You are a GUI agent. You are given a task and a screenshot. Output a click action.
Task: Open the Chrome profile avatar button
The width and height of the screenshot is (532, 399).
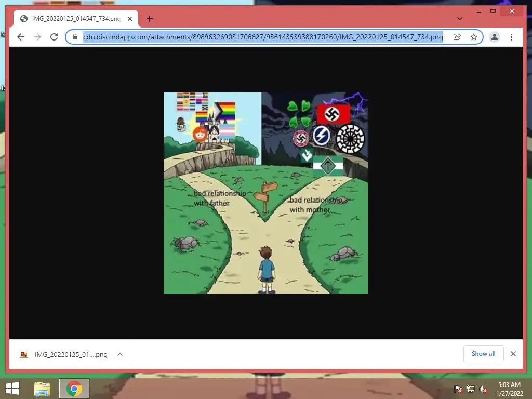[x=495, y=37]
